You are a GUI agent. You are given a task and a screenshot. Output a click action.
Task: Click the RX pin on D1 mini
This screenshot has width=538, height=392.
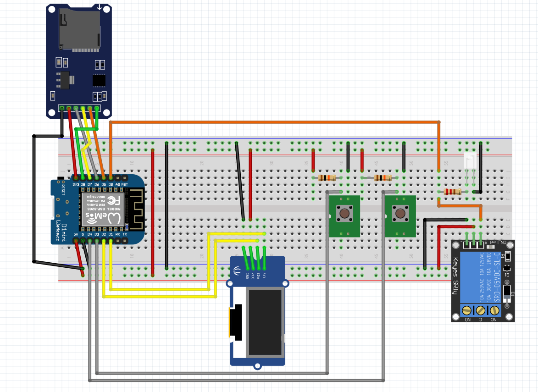tap(118, 241)
